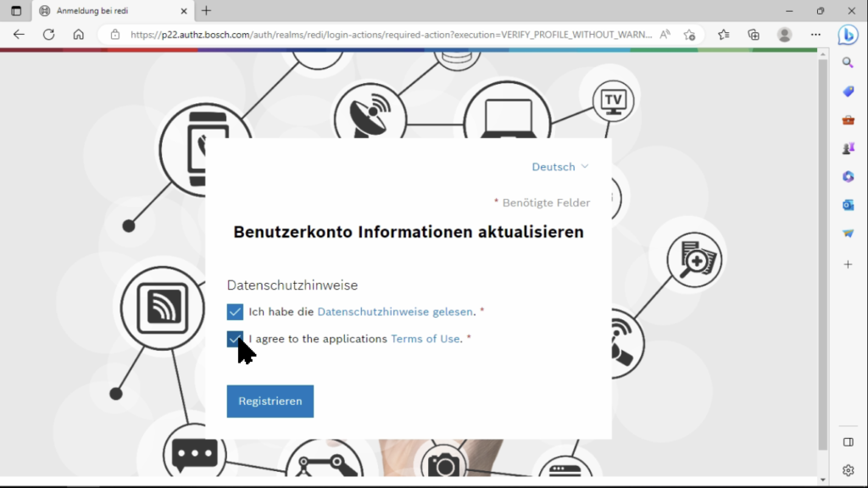This screenshot has width=868, height=488.
Task: Open sidebar Search
Action: pos(848,63)
